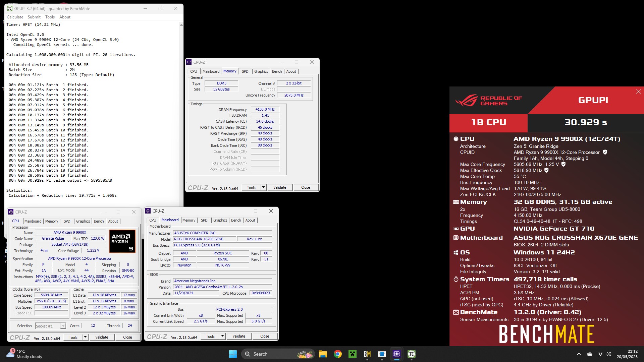
Task: Switch to Bench tab in Memory CPU-Z window
Action: coord(277,71)
